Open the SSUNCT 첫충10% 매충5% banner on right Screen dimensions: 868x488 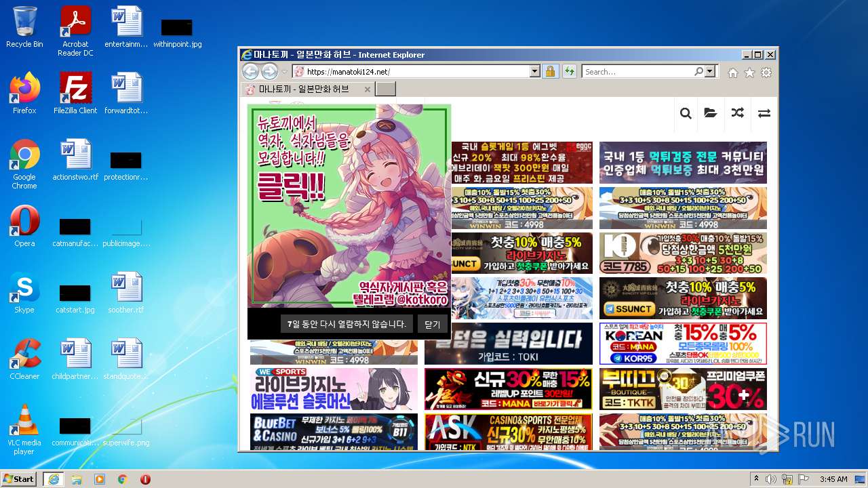[683, 298]
